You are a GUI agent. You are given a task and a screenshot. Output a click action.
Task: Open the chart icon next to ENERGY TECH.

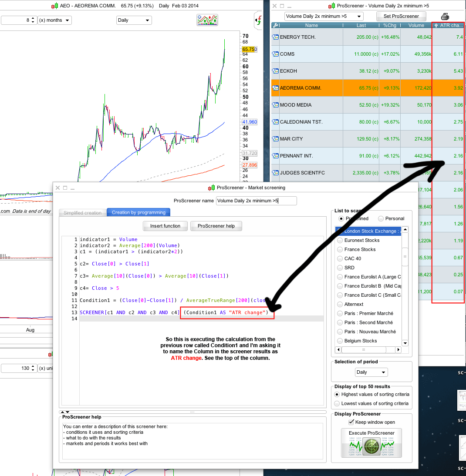point(275,37)
